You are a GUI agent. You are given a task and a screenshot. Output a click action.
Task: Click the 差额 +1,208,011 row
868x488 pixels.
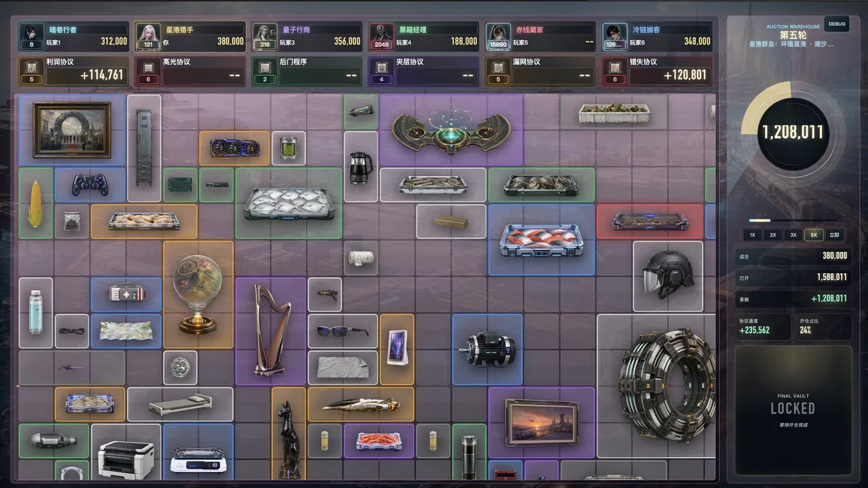[x=793, y=298]
